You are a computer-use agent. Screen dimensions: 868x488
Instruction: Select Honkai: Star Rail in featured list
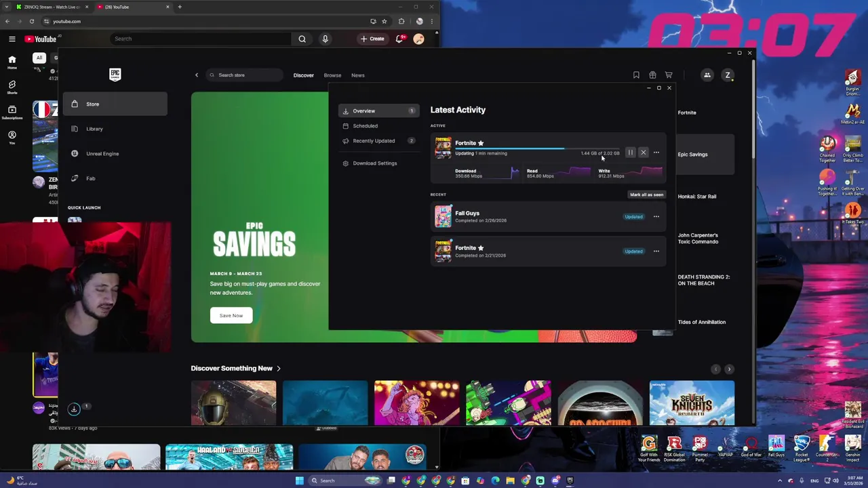(697, 197)
